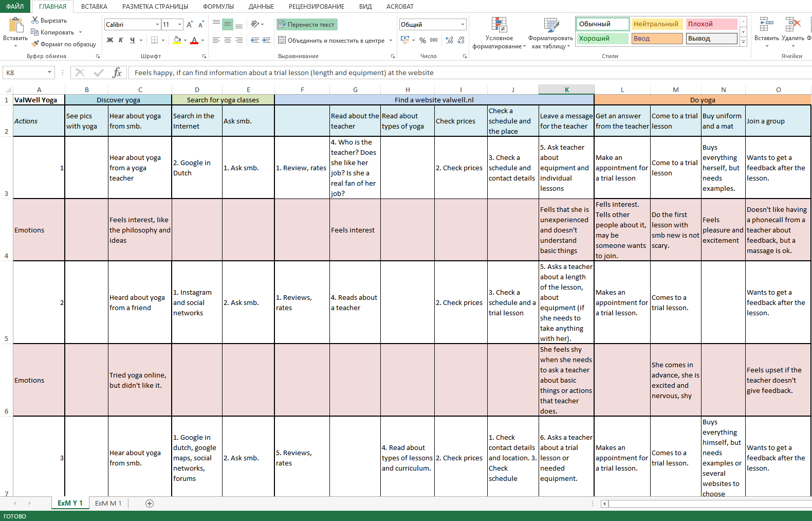Switch to the ExM M 1 sheet

(x=108, y=504)
